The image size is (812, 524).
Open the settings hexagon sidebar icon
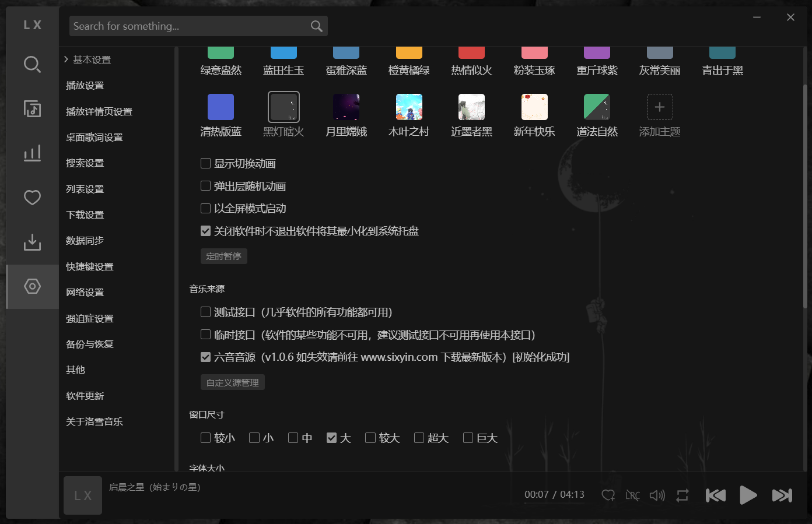(32, 286)
